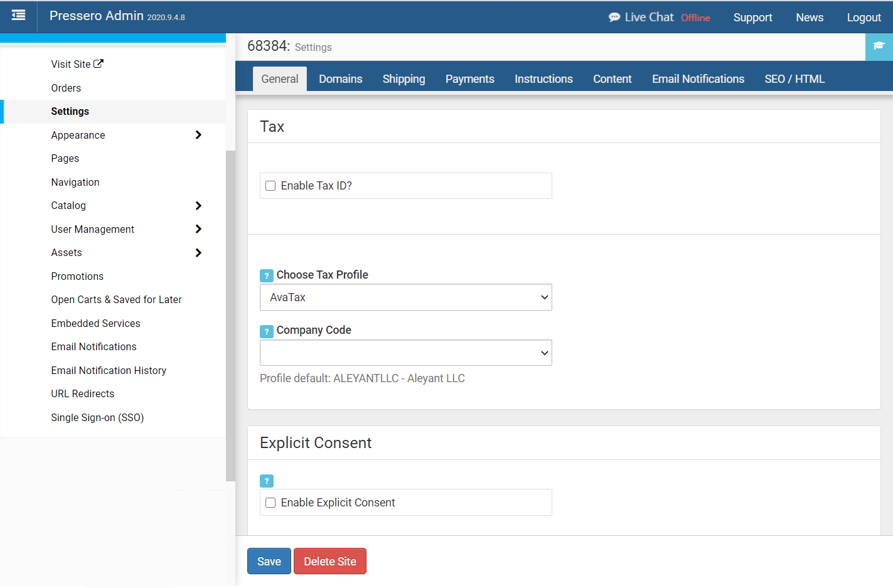
Task: Expand the Catalog submenu chevron
Action: click(x=198, y=206)
